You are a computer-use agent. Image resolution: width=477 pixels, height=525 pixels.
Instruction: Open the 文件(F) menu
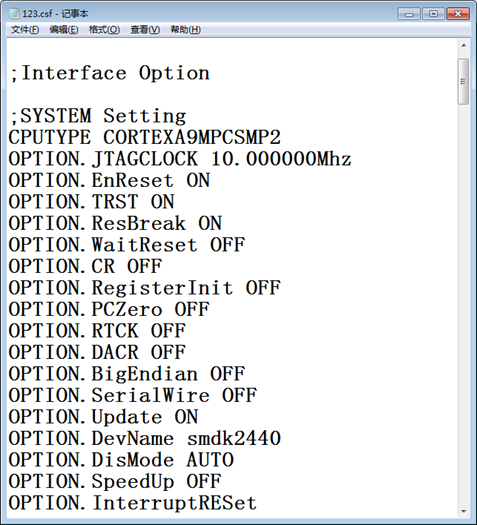tap(25, 30)
